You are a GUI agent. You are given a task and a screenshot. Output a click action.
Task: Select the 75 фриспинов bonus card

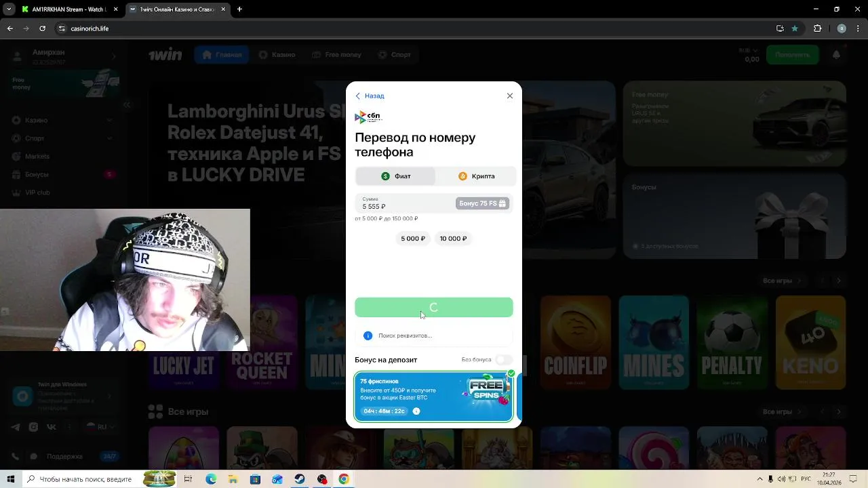click(x=433, y=396)
